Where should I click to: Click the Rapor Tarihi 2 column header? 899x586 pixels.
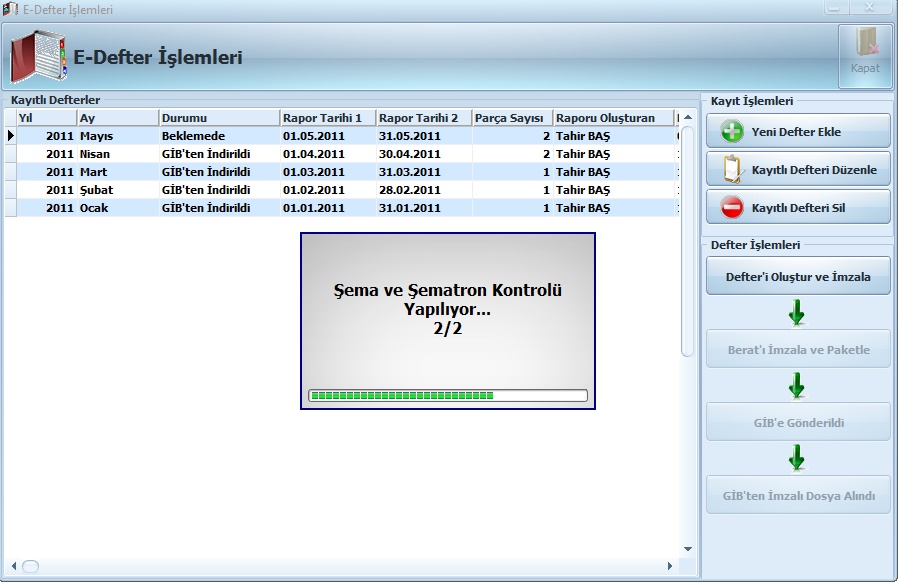(424, 118)
